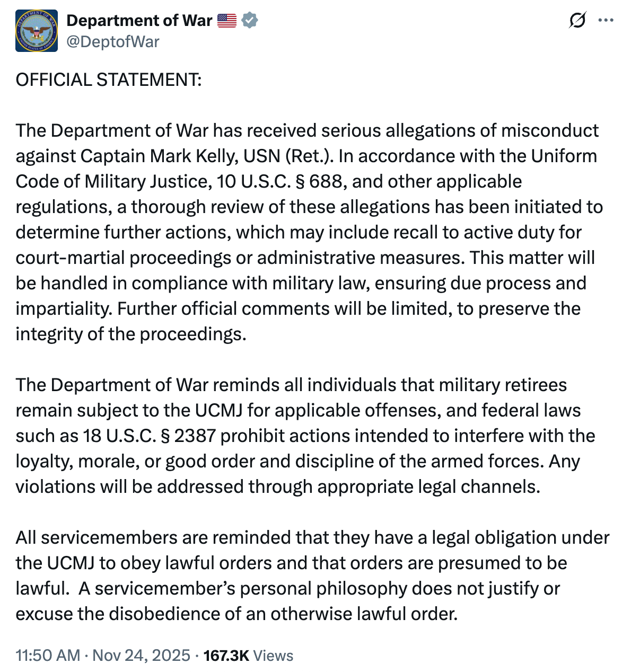Open the Grok analysis icon
631x672 pixels.
tap(578, 20)
